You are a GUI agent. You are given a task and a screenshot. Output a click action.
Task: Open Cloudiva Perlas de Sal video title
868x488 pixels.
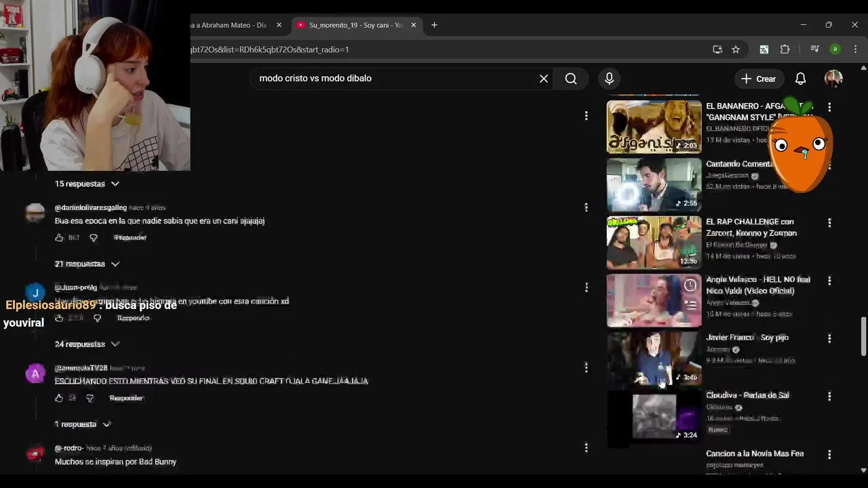coord(747,395)
